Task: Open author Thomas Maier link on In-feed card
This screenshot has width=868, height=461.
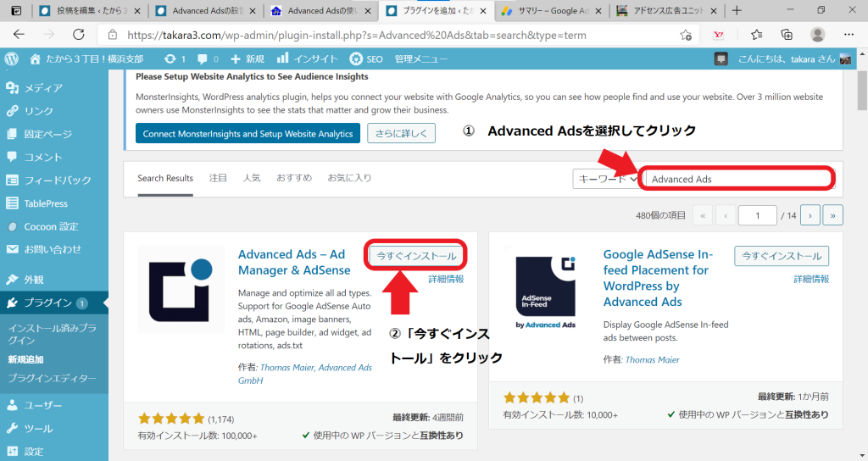Action: pos(652,359)
